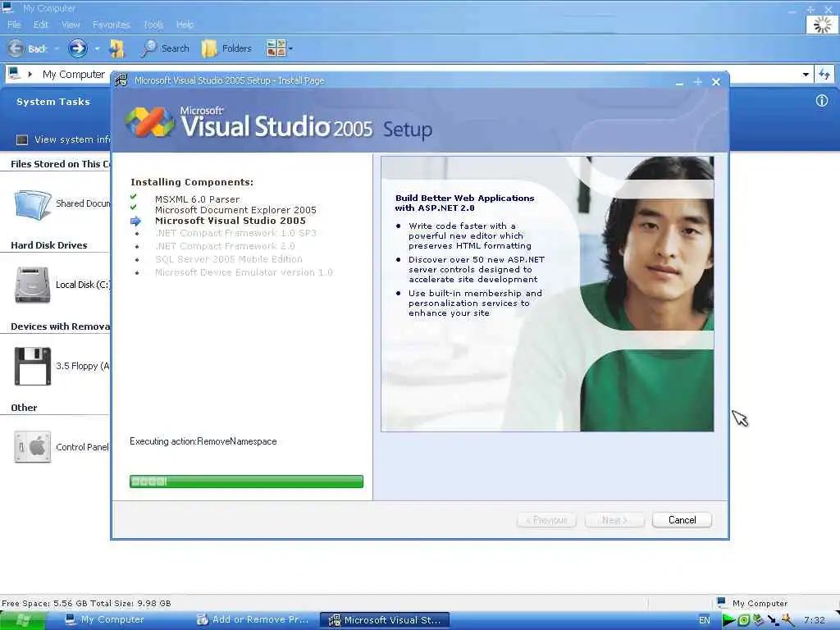The height and width of the screenshot is (630, 840).
Task: Click the My Computer window title icon
Action: click(8, 7)
